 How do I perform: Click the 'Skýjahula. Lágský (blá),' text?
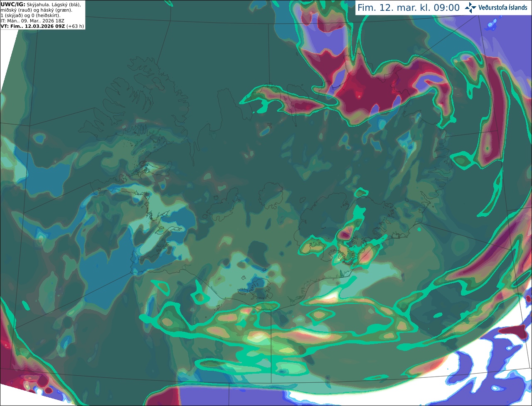pyautogui.click(x=54, y=4)
